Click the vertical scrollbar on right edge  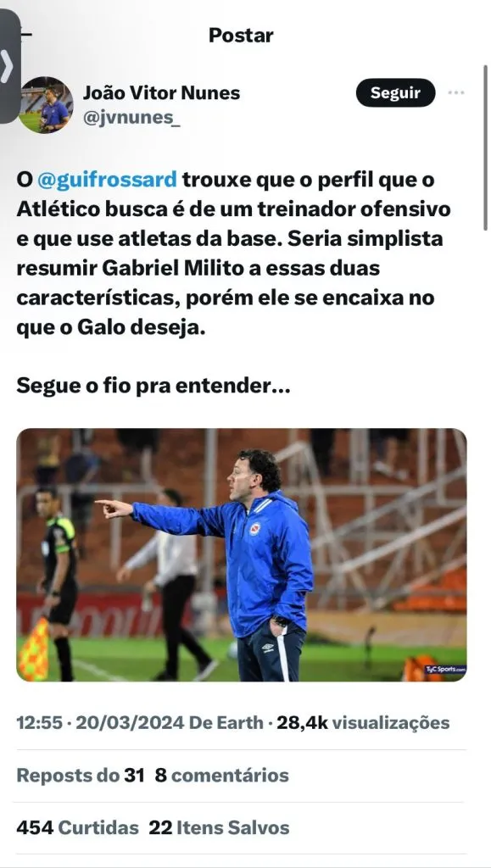pos(485,147)
